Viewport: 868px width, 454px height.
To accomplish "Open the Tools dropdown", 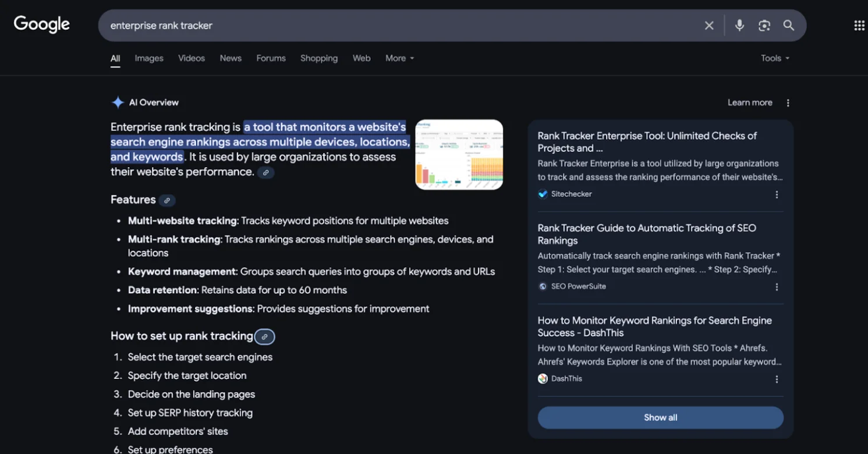I will (x=774, y=58).
